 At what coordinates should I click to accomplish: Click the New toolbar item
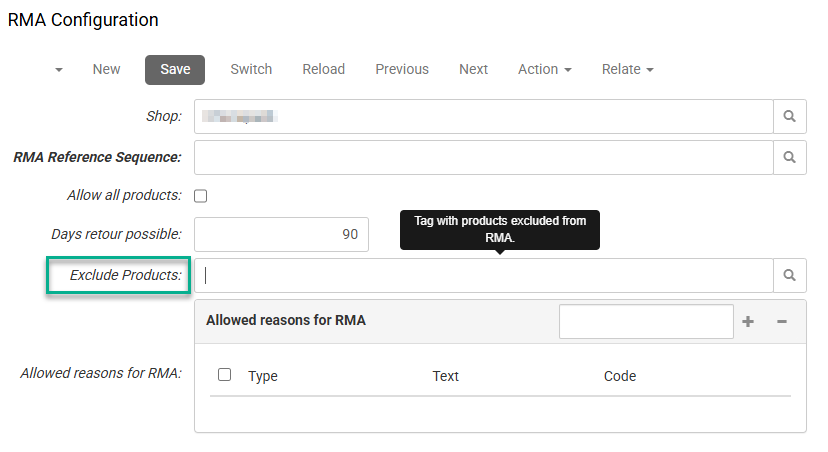[106, 69]
